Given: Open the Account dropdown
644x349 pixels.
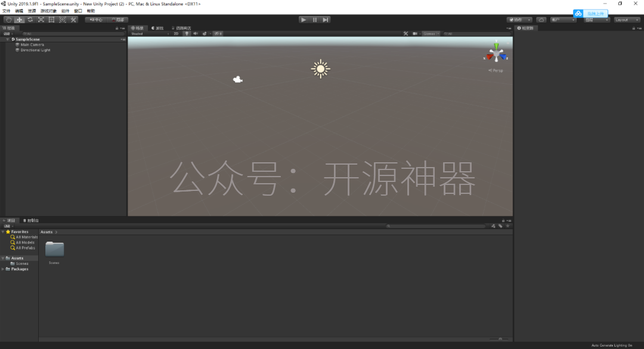Looking at the screenshot, I should (563, 20).
